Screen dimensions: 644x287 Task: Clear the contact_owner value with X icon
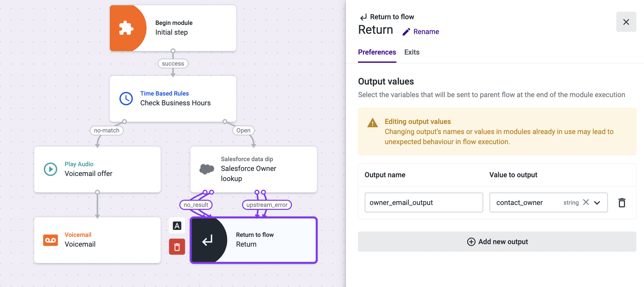(586, 202)
